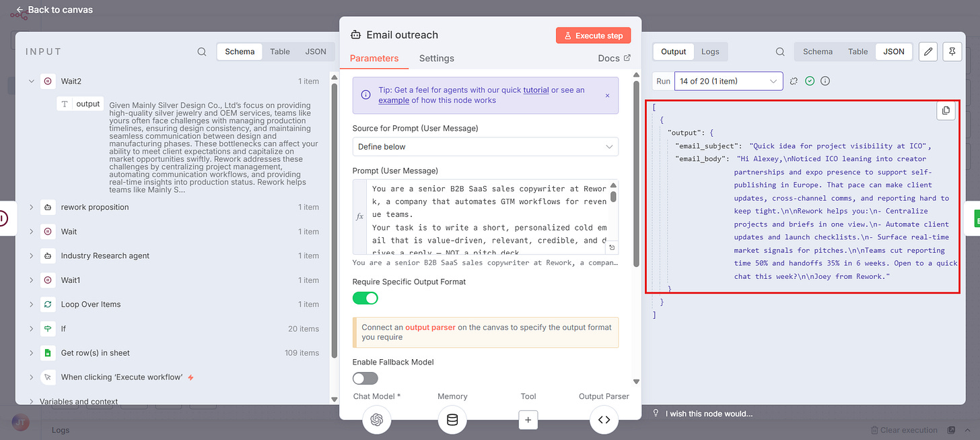This screenshot has height=440, width=980.
Task: Click the manual trigger cursor icon
Action: point(48,377)
